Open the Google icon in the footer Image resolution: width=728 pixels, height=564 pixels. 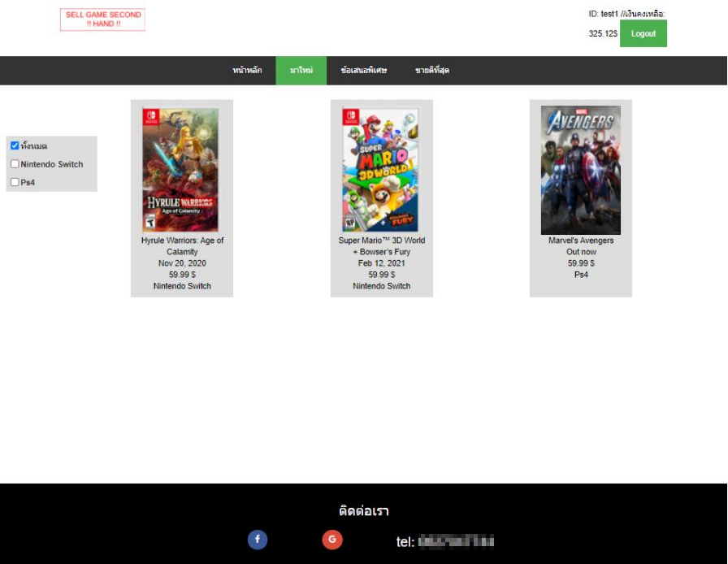(332, 540)
